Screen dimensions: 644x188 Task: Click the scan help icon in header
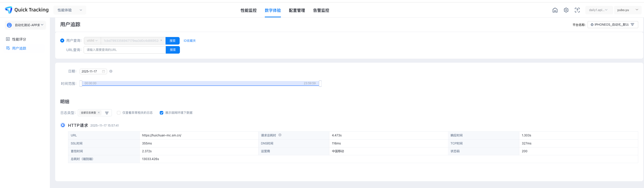click(577, 10)
